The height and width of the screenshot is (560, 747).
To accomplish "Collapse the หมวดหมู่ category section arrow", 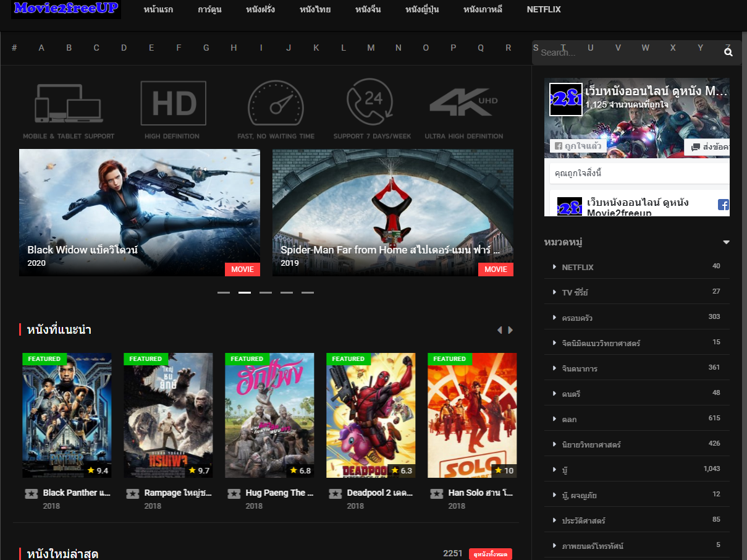I will pyautogui.click(x=726, y=242).
